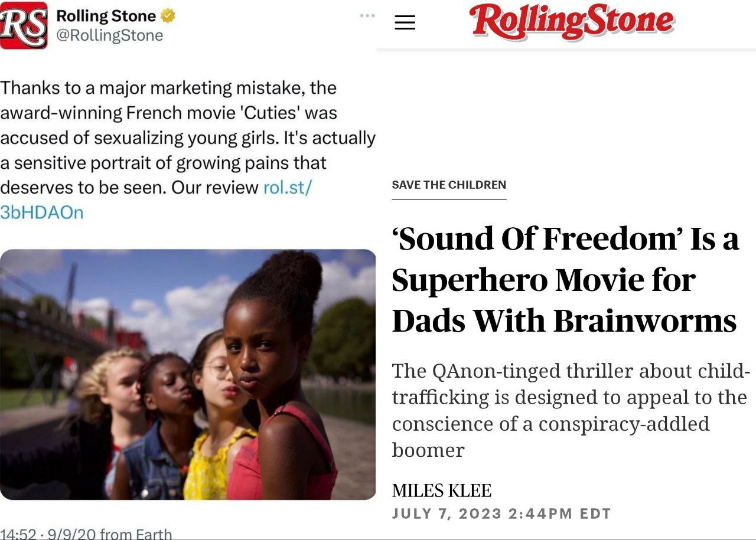Click the 14:52 tweet time

pyautogui.click(x=18, y=534)
